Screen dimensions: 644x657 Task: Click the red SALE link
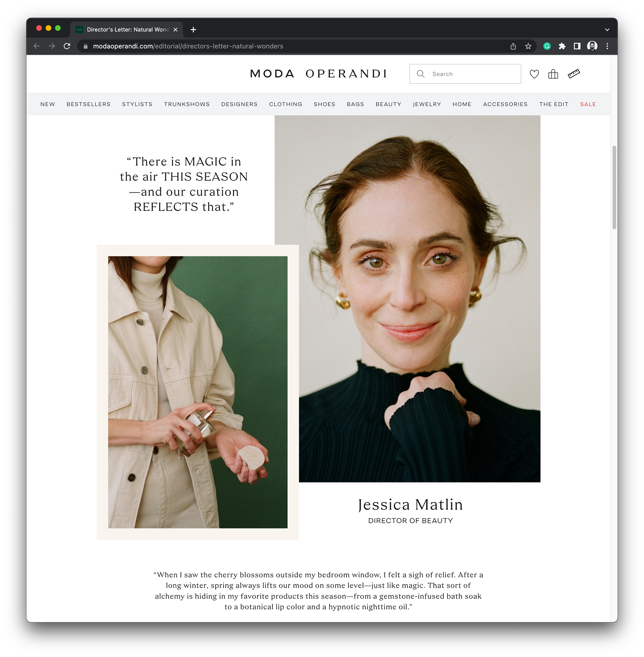tap(588, 104)
